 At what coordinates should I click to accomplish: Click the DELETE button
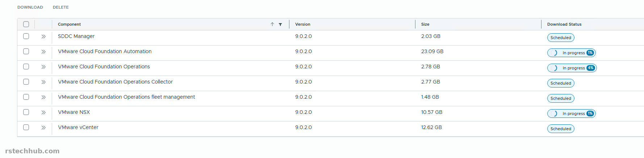pyautogui.click(x=61, y=7)
